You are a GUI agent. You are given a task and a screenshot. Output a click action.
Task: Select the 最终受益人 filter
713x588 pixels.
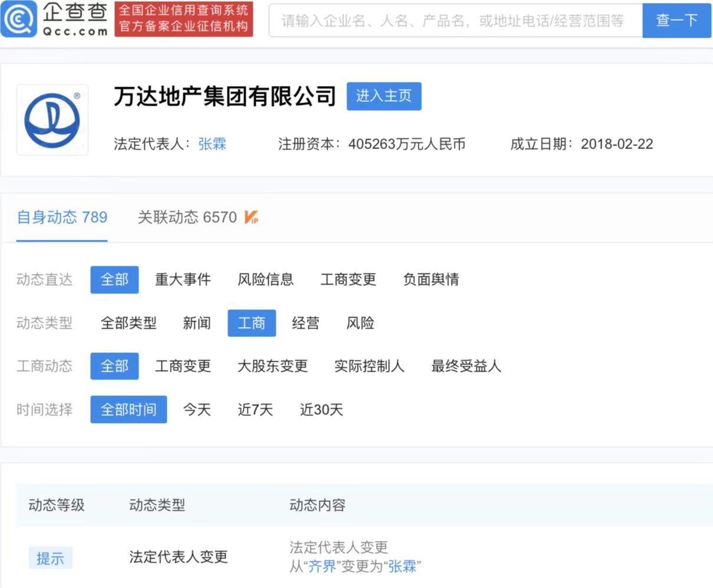point(466,366)
